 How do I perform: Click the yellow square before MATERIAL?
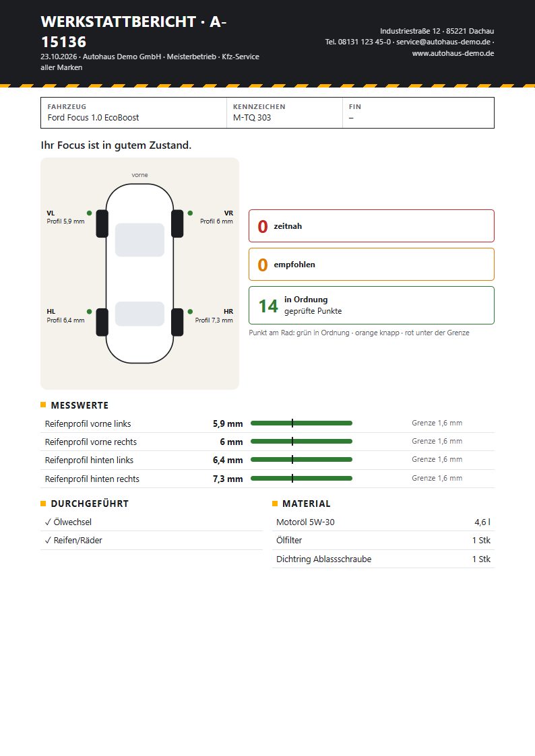click(275, 504)
